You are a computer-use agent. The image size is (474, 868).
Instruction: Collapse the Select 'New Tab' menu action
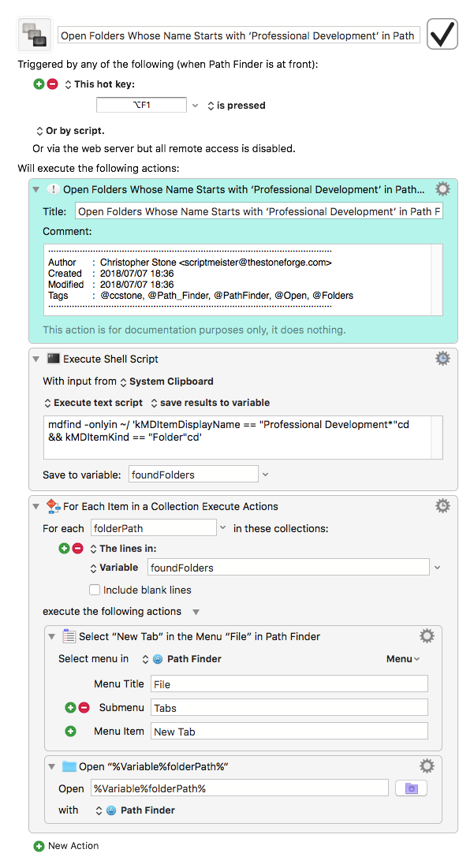51,636
